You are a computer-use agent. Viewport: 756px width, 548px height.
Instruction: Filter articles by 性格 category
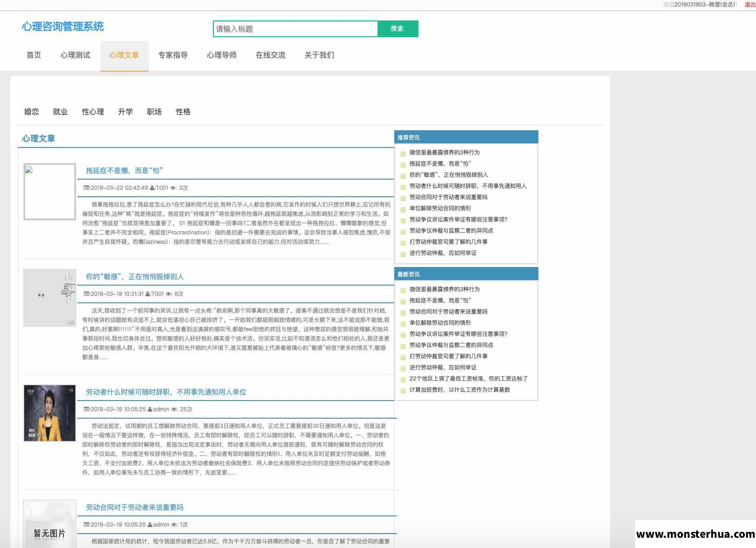183,112
